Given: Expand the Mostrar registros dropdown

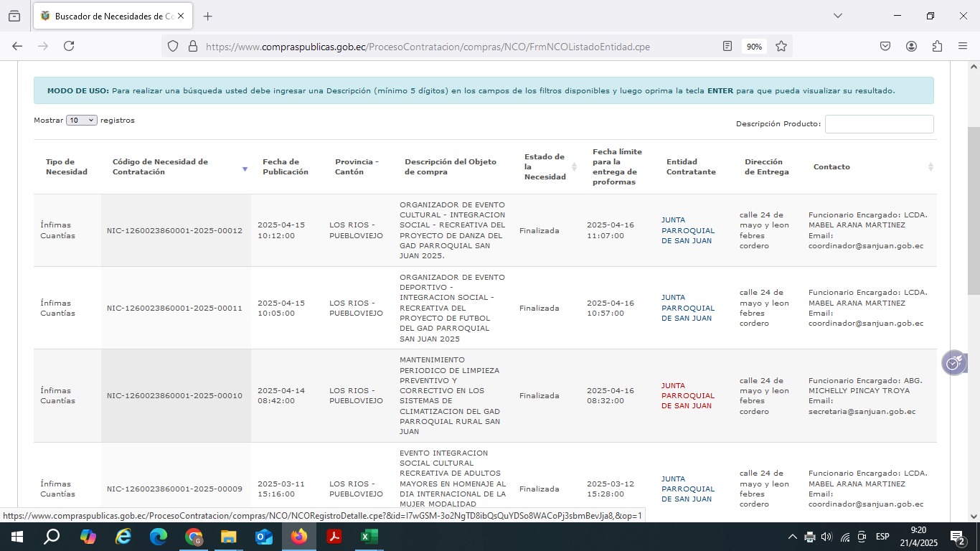Looking at the screenshot, I should [81, 121].
